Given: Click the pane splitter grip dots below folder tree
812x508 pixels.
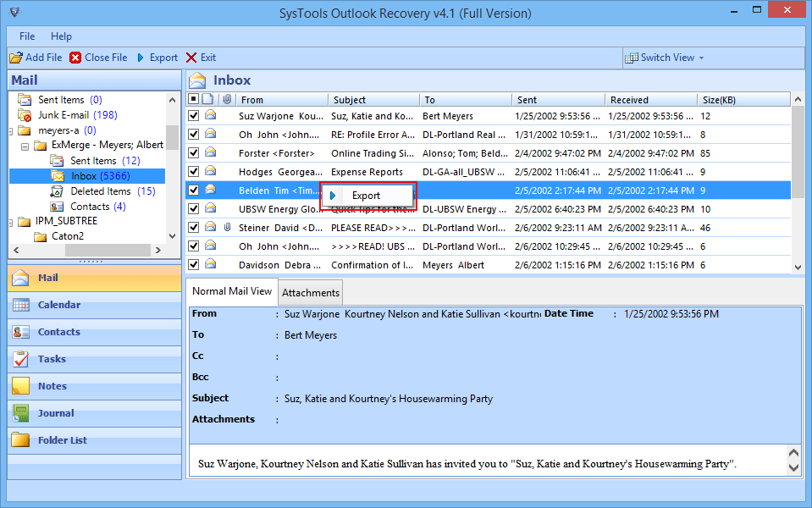Looking at the screenshot, I should pyautogui.click(x=91, y=262).
